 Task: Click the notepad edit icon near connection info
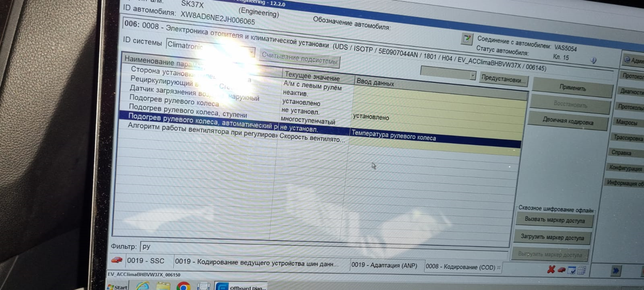coord(467,39)
